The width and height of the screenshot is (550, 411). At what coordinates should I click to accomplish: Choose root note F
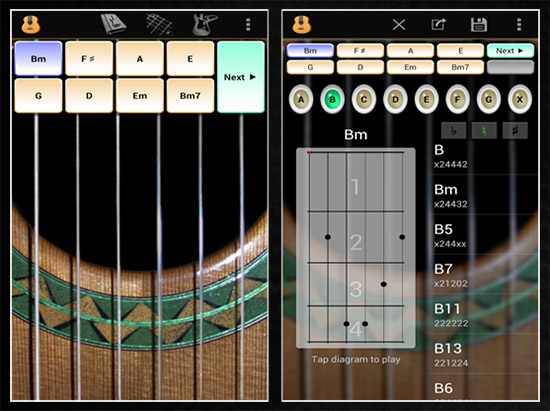(x=457, y=99)
